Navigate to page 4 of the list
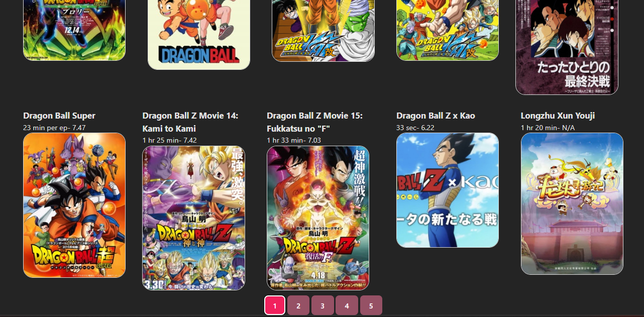 [347, 305]
